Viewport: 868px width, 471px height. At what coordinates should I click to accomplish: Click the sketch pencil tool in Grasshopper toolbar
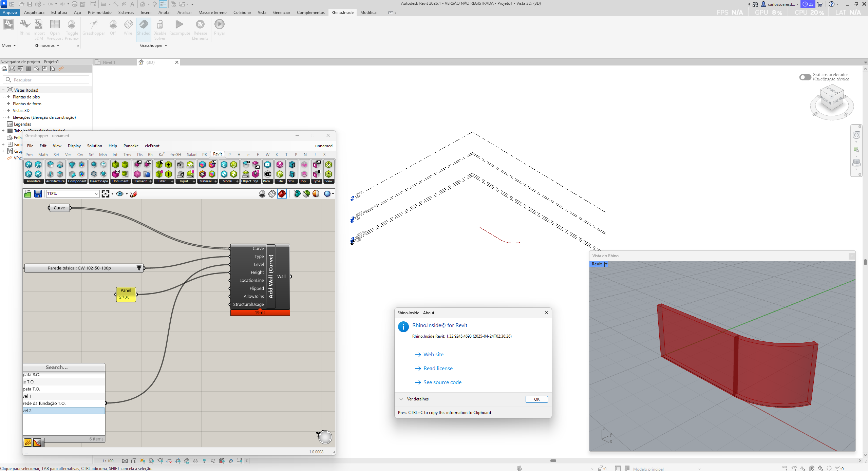[x=133, y=194]
